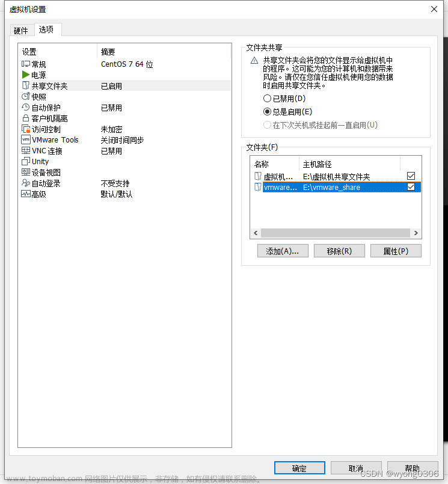This screenshot has width=448, height=484.
Task: Click the 移除(R) button
Action: point(339,251)
